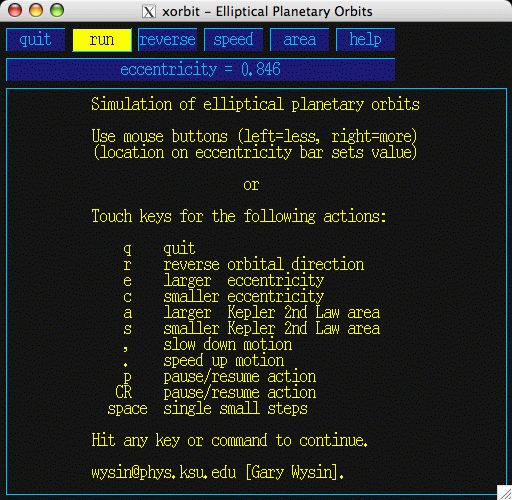Click the 'Simulation of elliptical planetary orbits' heading
512x500 pixels.
coord(255,104)
